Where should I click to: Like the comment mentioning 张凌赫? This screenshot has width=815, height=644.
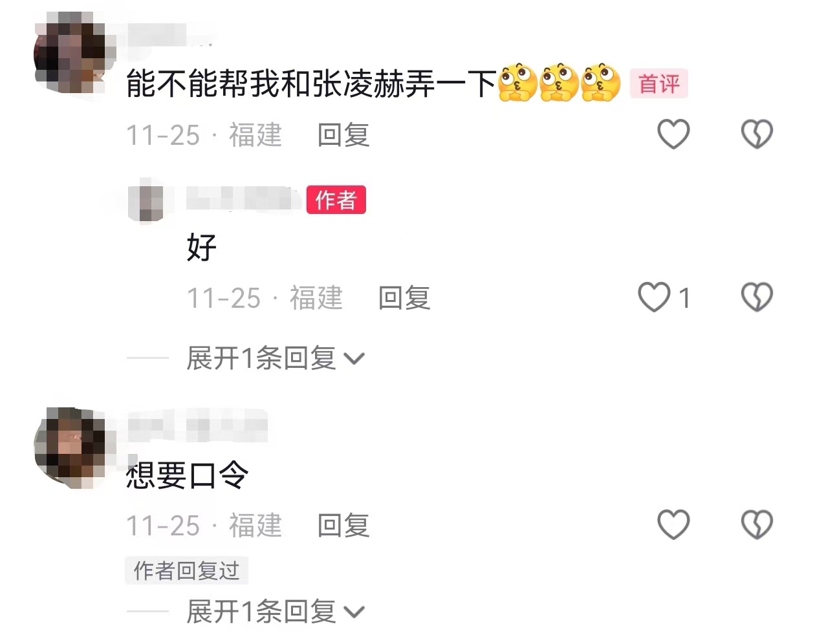[x=673, y=134]
